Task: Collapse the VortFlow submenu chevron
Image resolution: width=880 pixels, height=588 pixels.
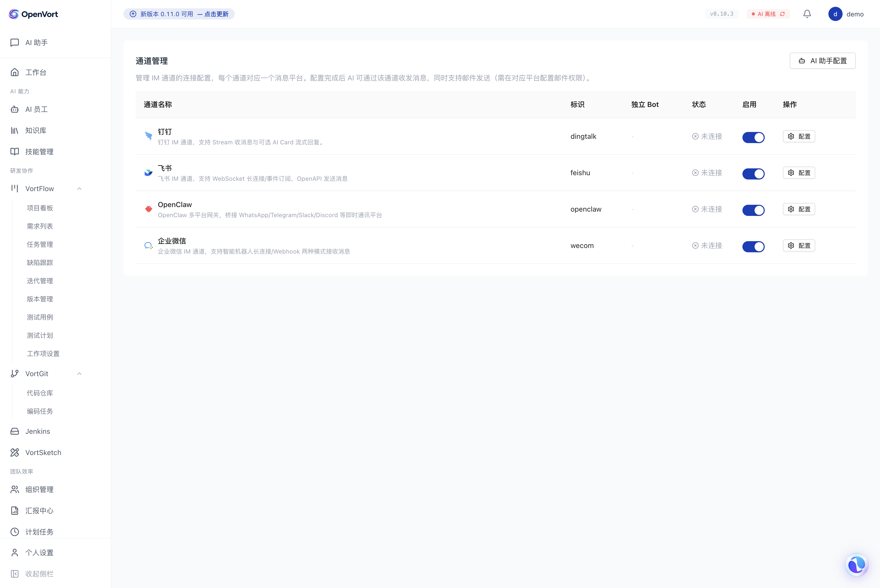Action: point(79,189)
